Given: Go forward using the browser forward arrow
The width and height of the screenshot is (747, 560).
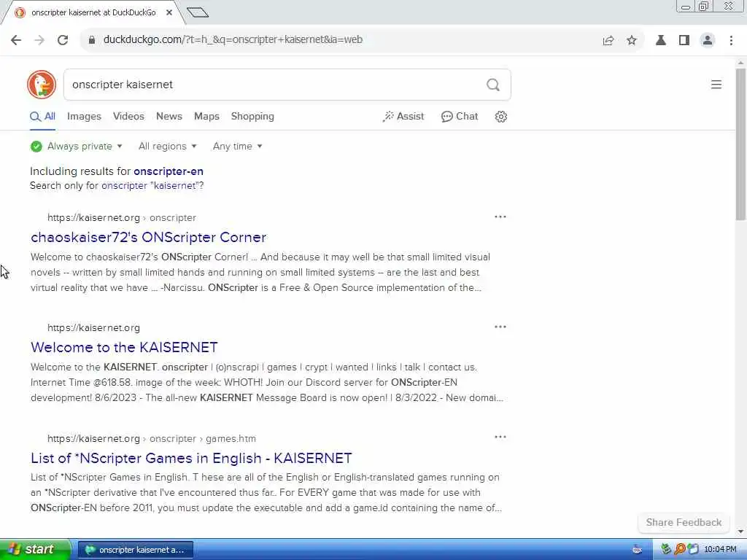Looking at the screenshot, I should tap(39, 40).
